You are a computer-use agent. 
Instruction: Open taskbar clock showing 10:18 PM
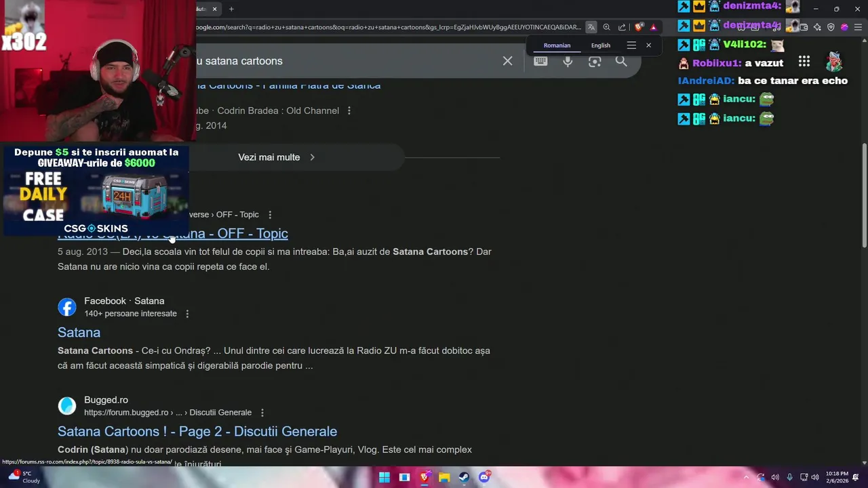837,477
